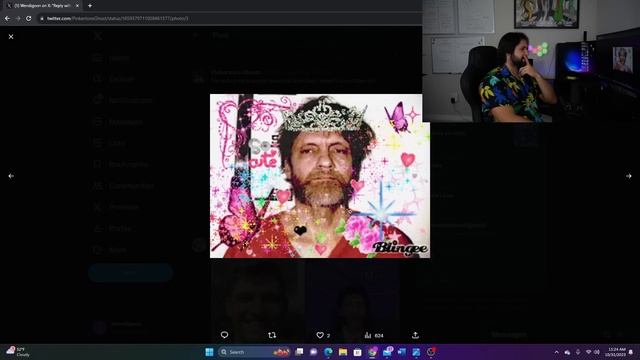Open the clock and date flyout
Viewport: 640px width, 360px height.
[x=616, y=352]
